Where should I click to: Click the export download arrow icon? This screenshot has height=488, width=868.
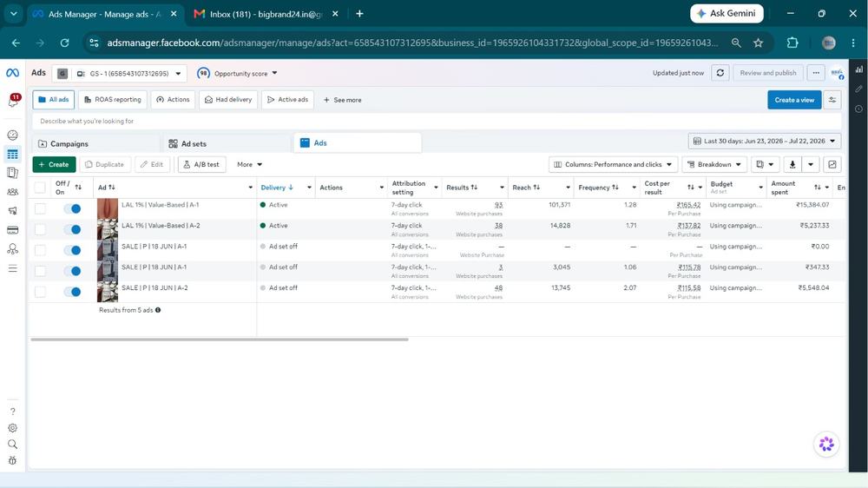[x=792, y=164]
